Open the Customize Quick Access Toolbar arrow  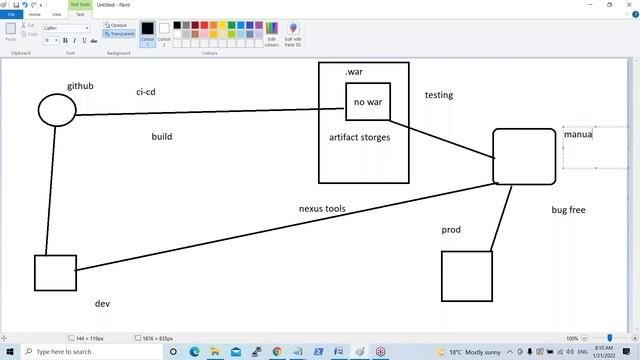pos(41,5)
